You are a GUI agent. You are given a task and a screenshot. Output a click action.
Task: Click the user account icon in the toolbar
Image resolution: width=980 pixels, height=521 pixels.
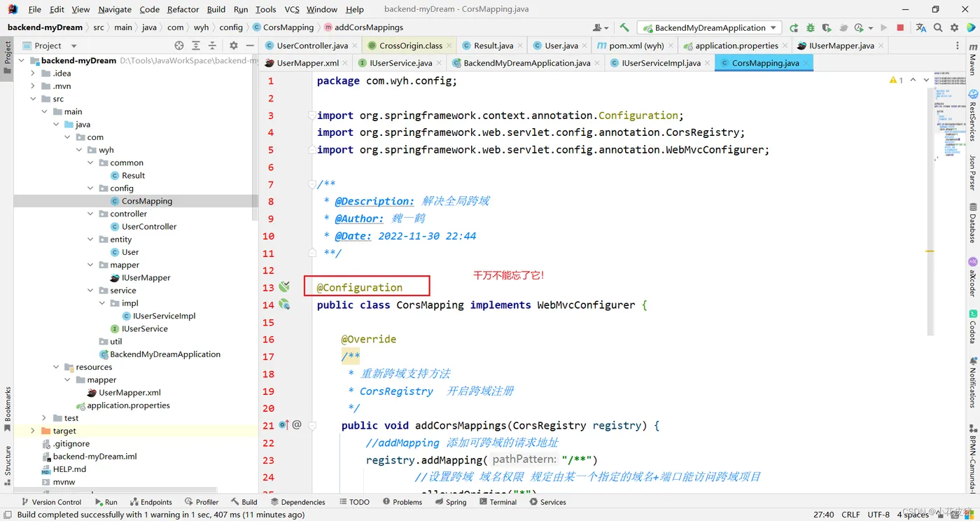pos(599,27)
